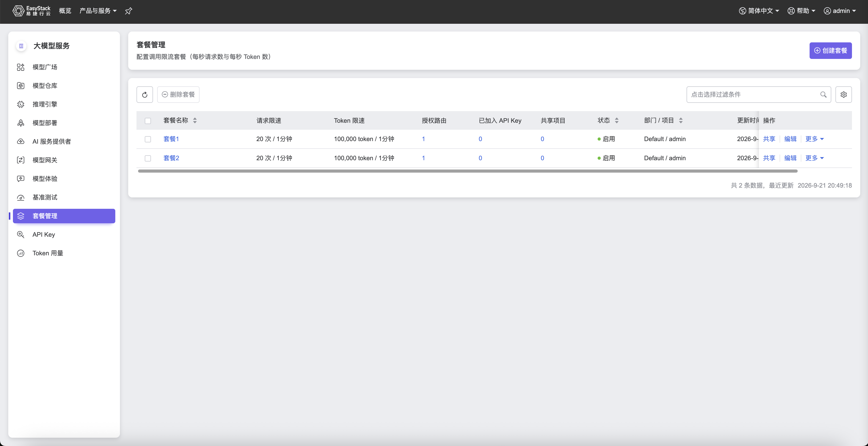
Task: Click the refresh table icon
Action: pos(144,95)
